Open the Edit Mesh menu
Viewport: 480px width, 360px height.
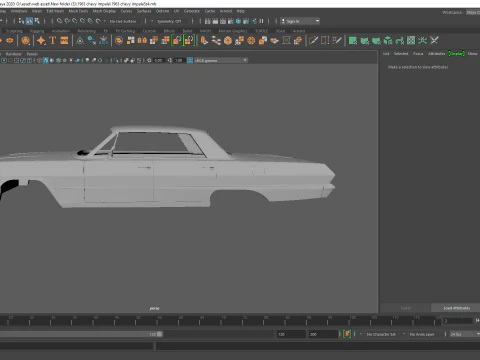(x=55, y=11)
